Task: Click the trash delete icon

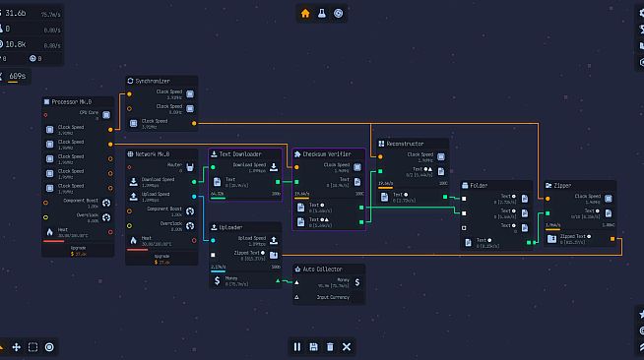Action: (330, 347)
